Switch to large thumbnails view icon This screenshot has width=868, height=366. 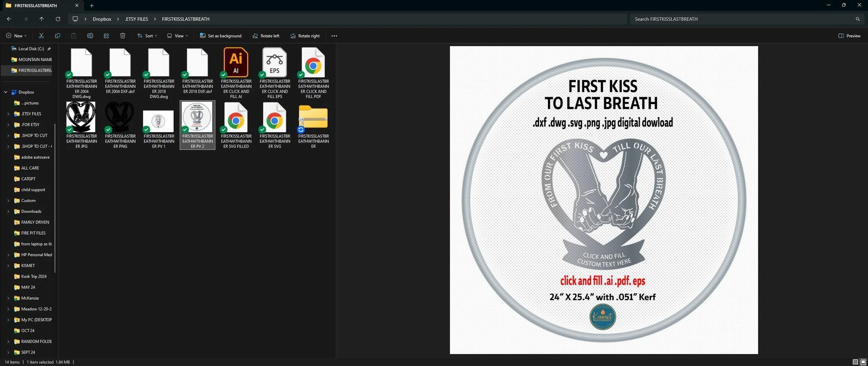point(863,362)
